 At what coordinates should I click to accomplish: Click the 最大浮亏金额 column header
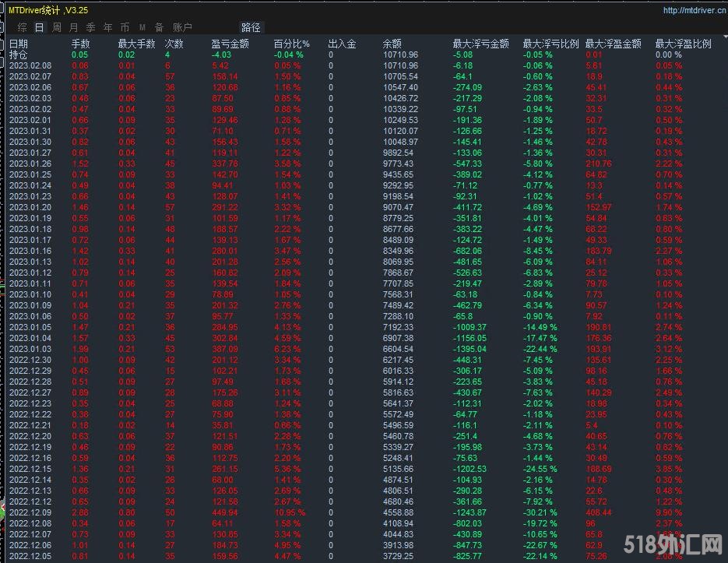coord(481,44)
